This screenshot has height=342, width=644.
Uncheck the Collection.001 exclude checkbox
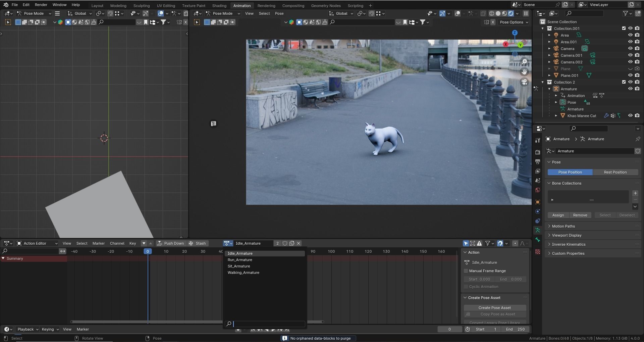[624, 29]
